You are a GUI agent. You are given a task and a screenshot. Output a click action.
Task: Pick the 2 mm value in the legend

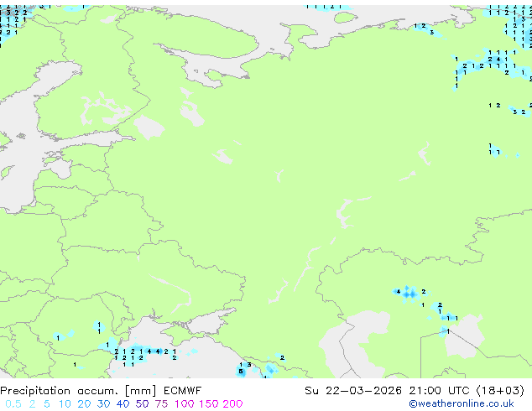pyautogui.click(x=32, y=404)
